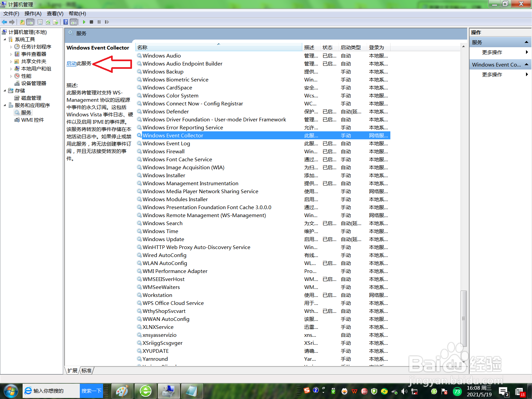This screenshot has width=532, height=399.
Task: Select the Windows Audio service row
Action: [263, 56]
